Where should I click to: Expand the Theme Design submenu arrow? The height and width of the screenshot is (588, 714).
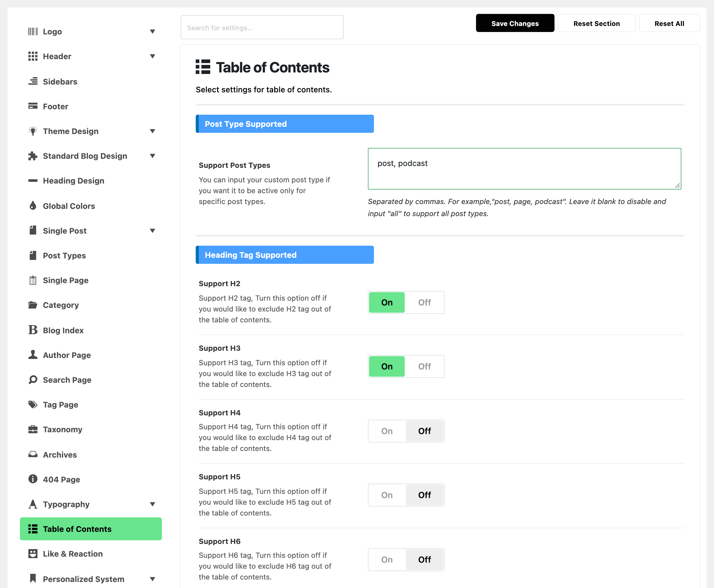[153, 131]
